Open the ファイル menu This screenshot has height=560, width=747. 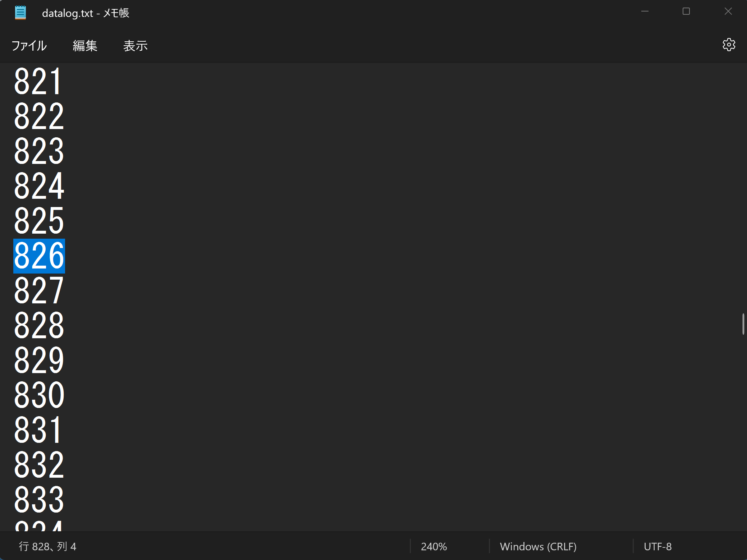pyautogui.click(x=29, y=46)
